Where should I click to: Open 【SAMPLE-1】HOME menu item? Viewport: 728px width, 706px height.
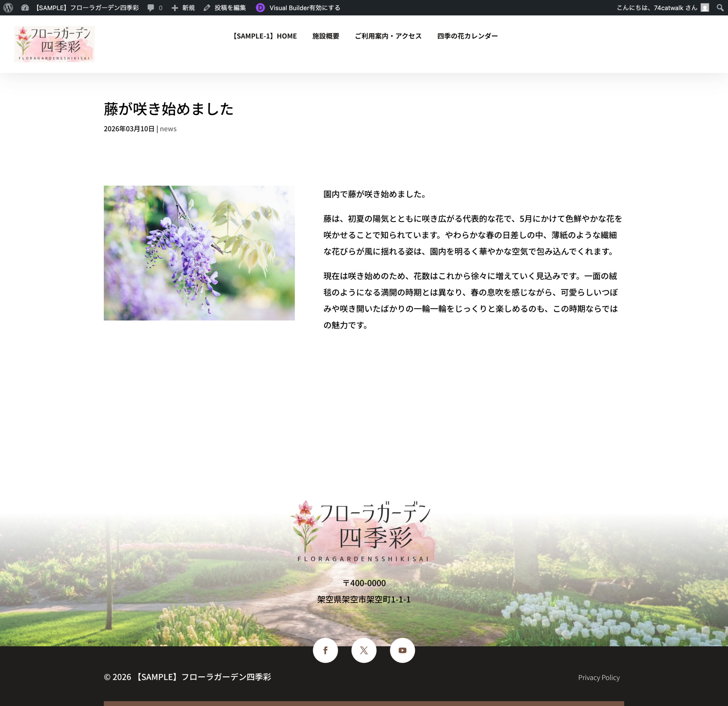(264, 36)
